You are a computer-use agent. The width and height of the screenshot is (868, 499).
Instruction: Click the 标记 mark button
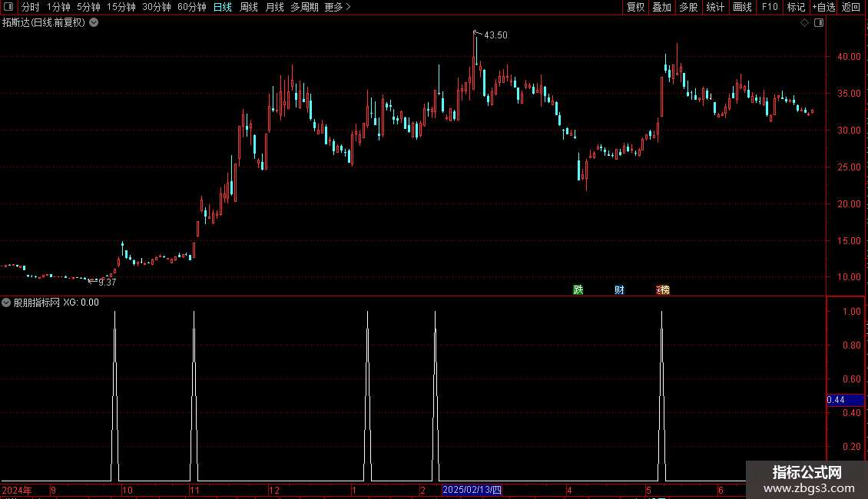(796, 7)
